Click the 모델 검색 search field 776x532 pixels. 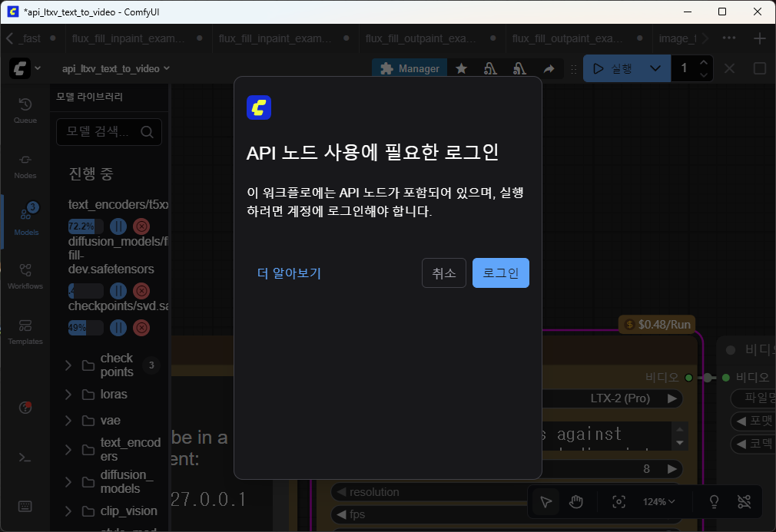pos(100,131)
